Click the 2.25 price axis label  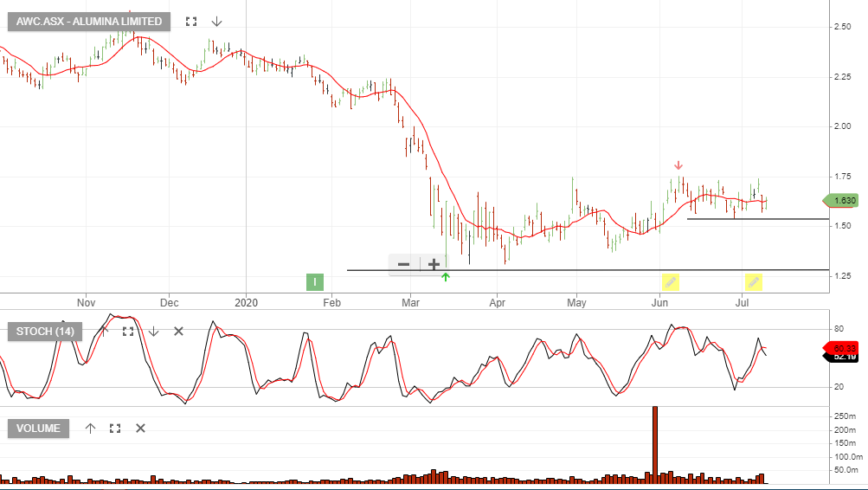coord(843,76)
